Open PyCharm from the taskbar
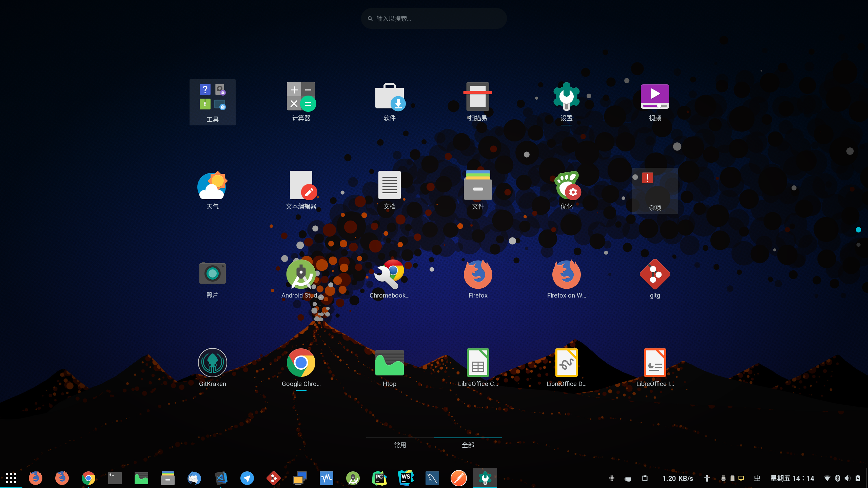The width and height of the screenshot is (868, 488). point(379,478)
